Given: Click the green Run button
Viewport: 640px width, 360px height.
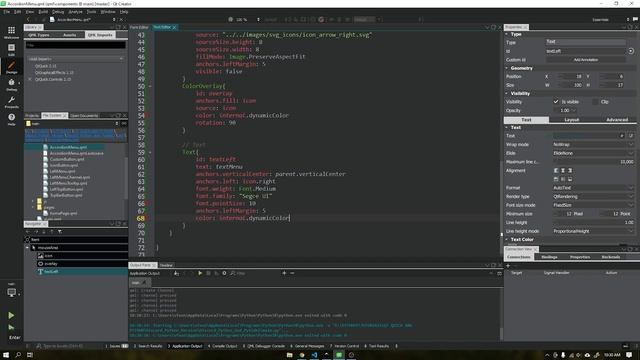Looking at the screenshot, I should [11, 315].
